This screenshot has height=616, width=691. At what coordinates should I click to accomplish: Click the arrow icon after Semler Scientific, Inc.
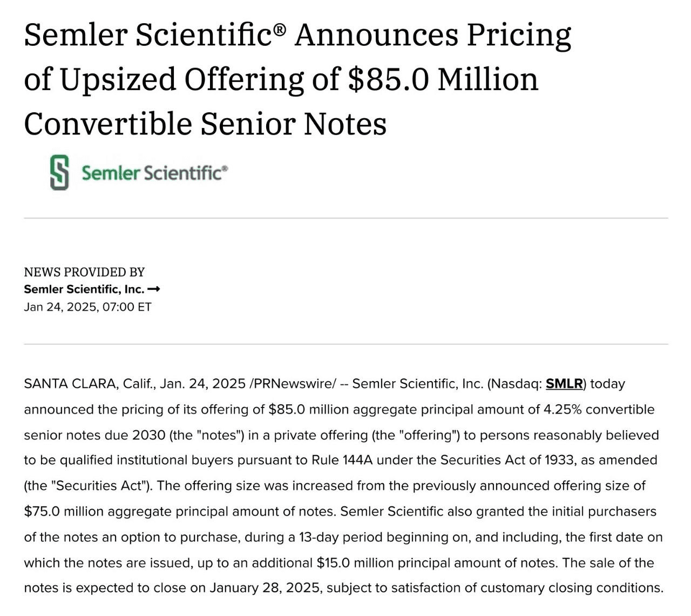coord(154,289)
